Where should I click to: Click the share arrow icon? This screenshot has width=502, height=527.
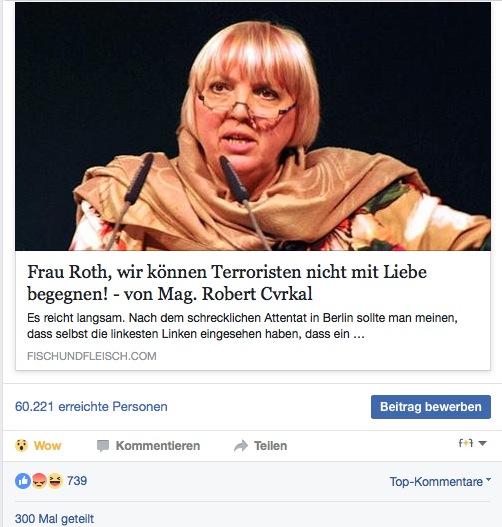(241, 446)
